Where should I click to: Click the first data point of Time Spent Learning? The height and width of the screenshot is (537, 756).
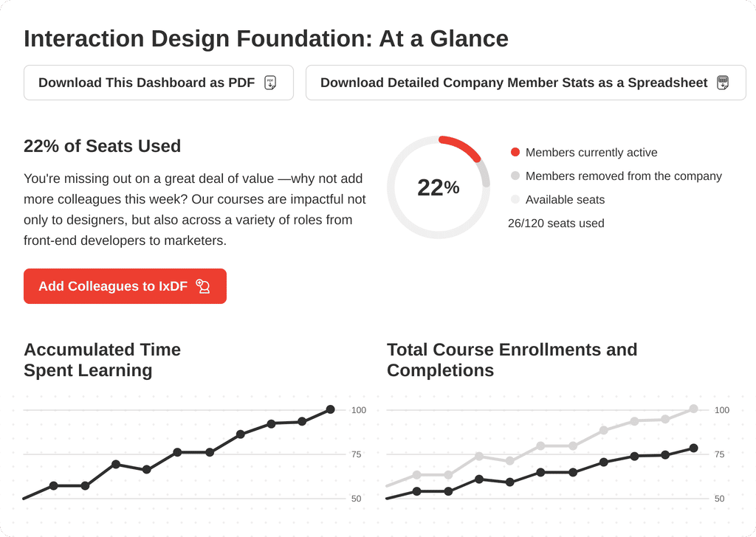coord(54,485)
